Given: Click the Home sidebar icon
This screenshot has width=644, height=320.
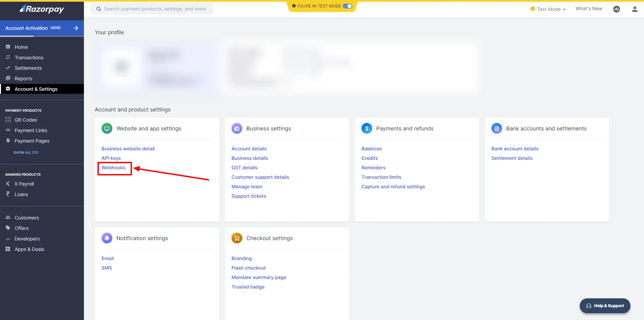Looking at the screenshot, I should click(x=8, y=47).
